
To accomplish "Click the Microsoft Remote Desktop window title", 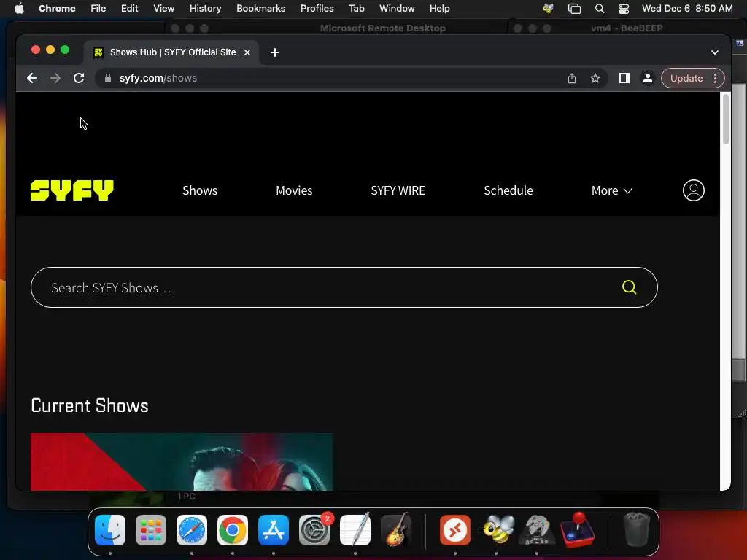I will pos(382,28).
